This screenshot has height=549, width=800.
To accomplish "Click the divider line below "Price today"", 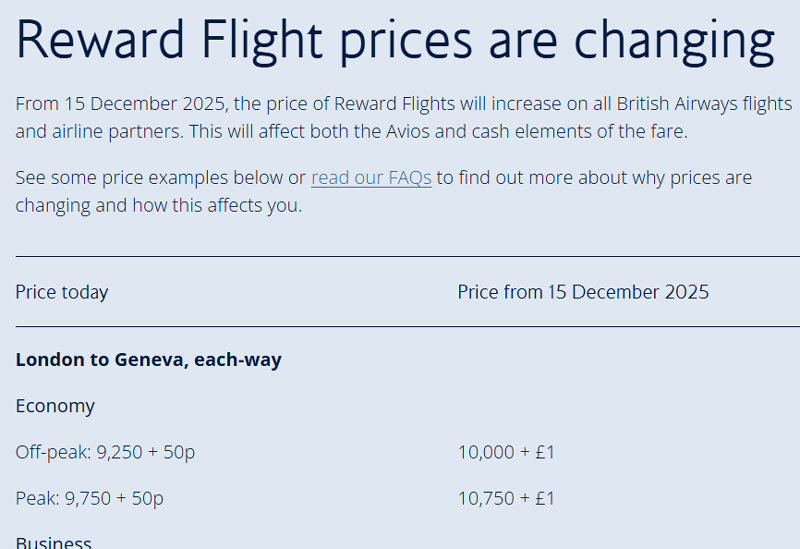I will (x=400, y=327).
